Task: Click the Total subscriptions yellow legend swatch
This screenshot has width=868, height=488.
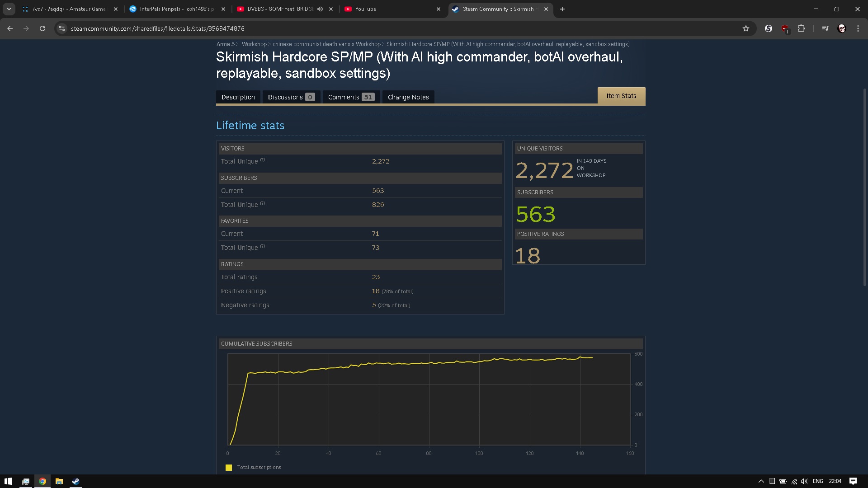Action: point(229,468)
